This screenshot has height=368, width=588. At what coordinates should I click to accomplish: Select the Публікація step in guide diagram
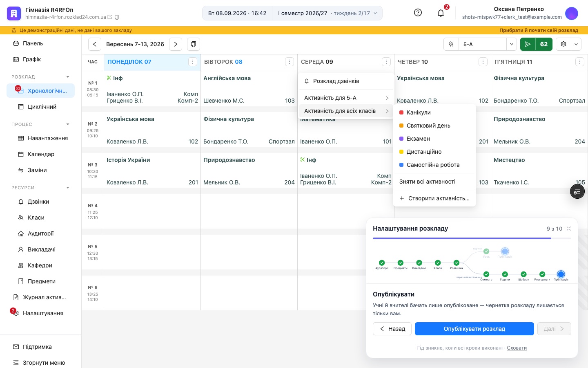coord(561,274)
